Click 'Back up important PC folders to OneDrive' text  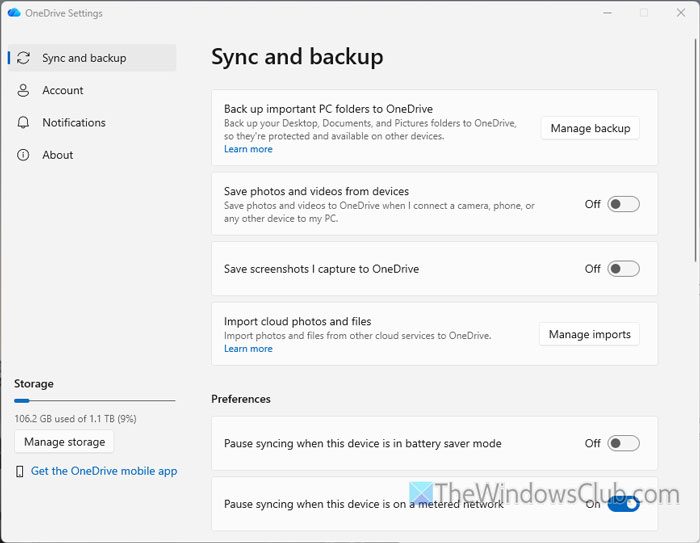[x=328, y=109]
